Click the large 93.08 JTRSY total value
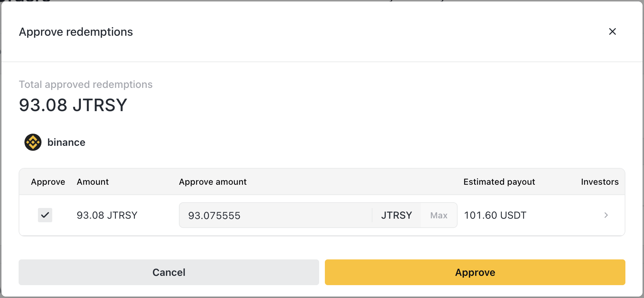Screen dimensions: 644x298 [x=73, y=105]
